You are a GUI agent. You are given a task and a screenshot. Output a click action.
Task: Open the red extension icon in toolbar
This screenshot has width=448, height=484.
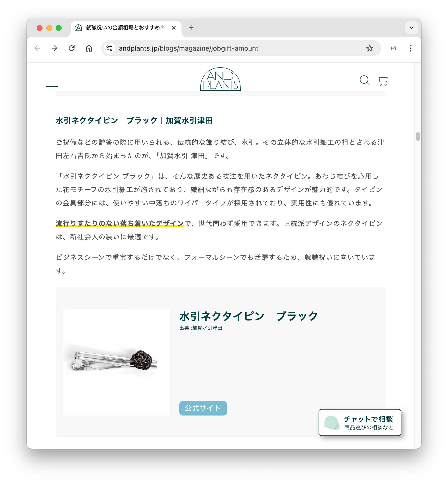click(393, 48)
